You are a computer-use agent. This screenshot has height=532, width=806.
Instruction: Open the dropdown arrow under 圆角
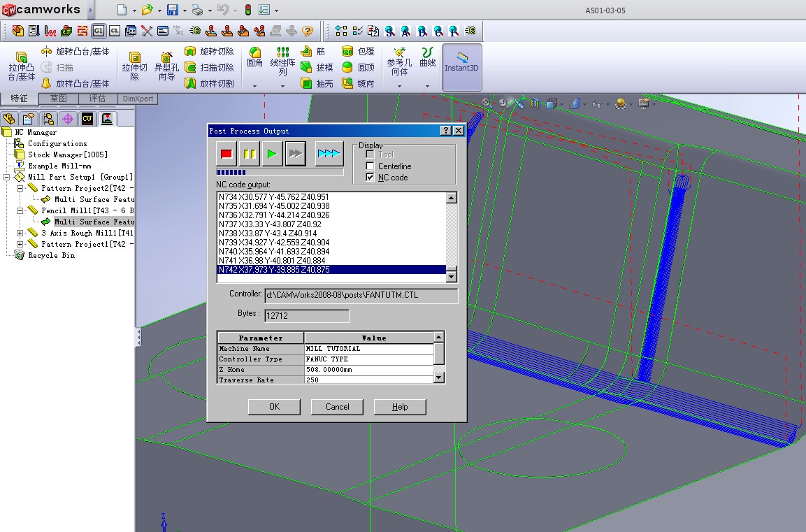coord(255,87)
